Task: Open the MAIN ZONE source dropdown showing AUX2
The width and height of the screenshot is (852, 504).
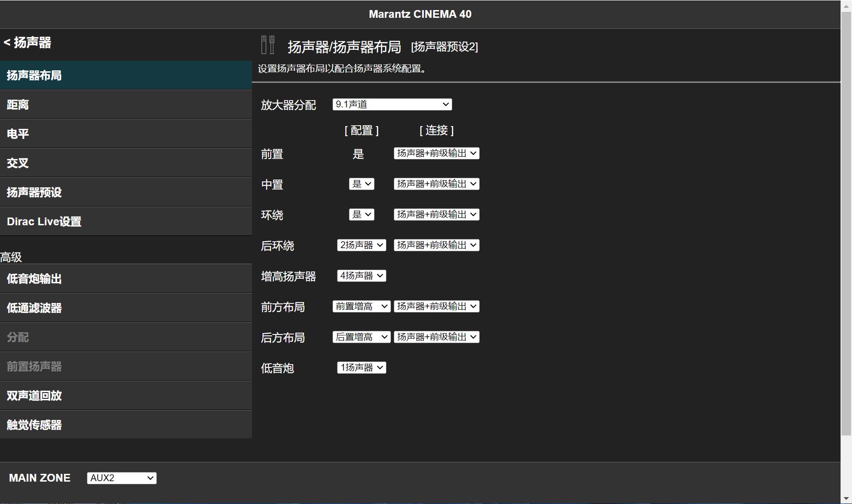Action: point(121,477)
